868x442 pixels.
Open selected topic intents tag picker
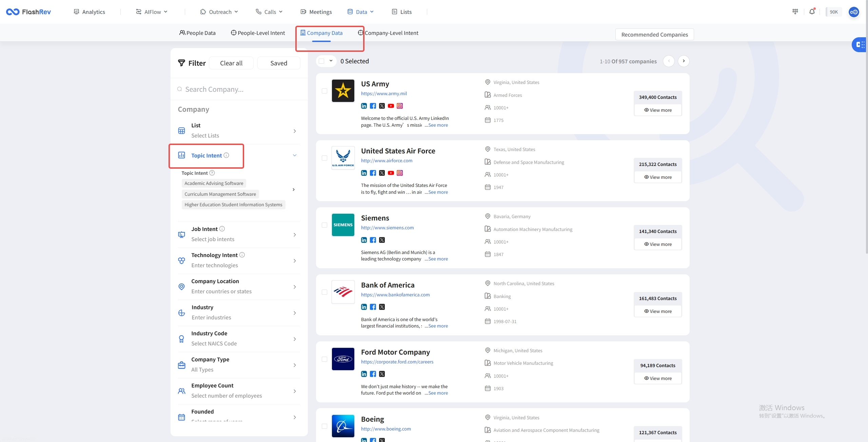[x=294, y=189]
